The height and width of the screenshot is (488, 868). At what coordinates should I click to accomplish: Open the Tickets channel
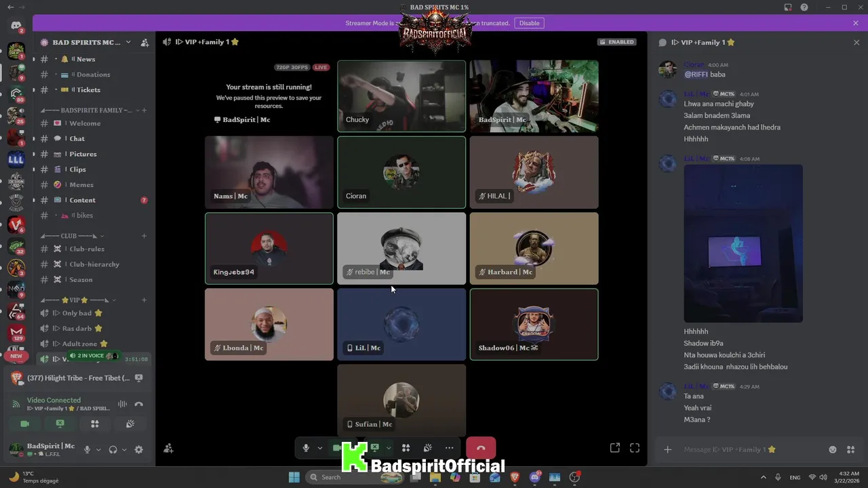pyautogui.click(x=95, y=89)
